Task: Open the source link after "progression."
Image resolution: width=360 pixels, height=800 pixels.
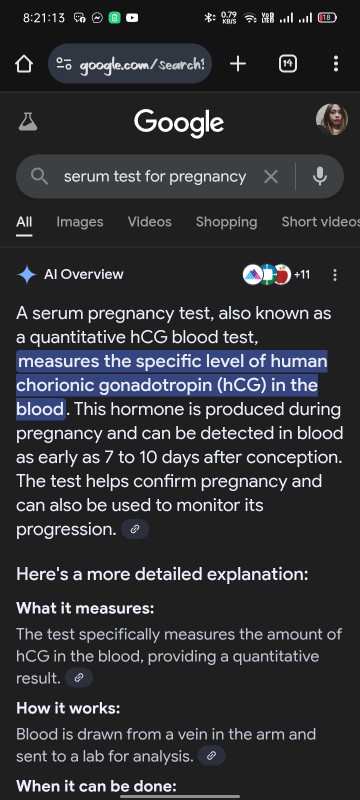Action: 135,530
